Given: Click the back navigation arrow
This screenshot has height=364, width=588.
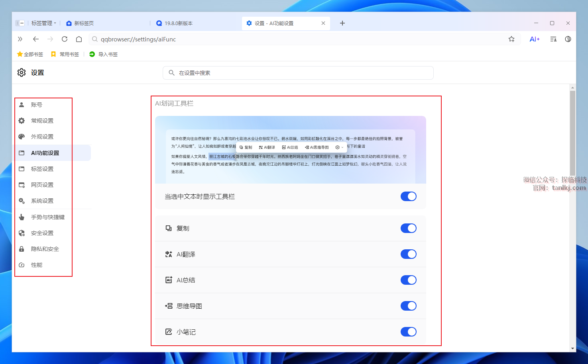Looking at the screenshot, I should [36, 39].
